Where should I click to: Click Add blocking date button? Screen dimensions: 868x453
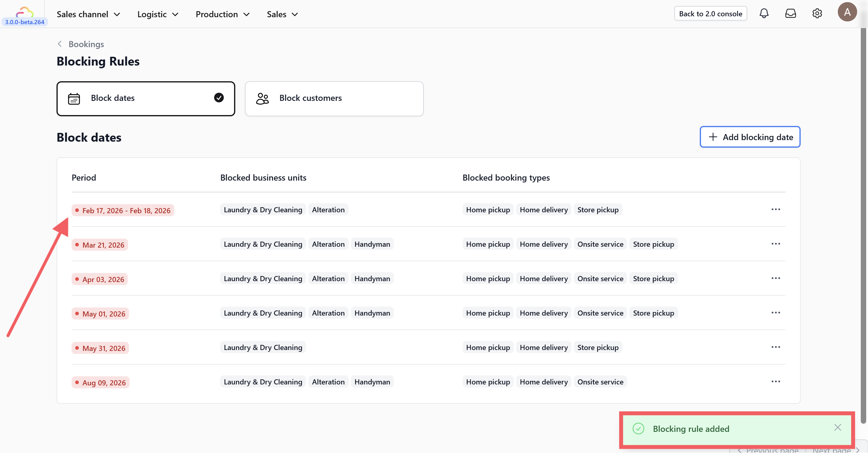750,137
